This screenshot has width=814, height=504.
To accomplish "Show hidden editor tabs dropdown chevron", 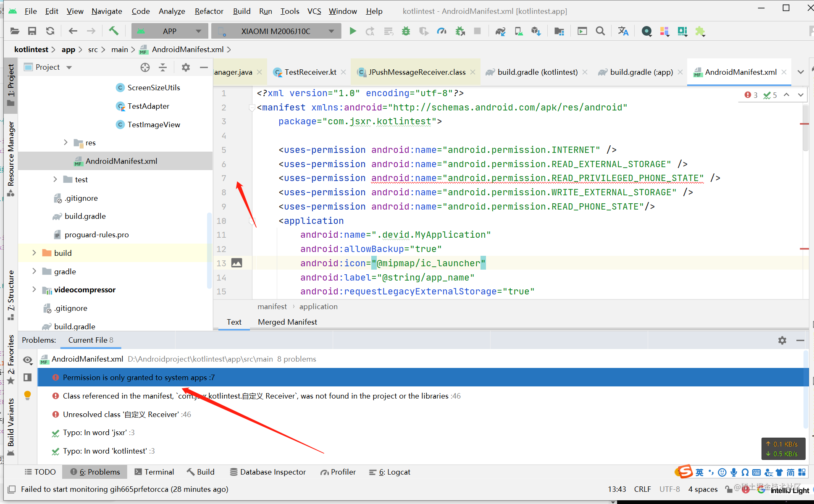I will (x=801, y=72).
